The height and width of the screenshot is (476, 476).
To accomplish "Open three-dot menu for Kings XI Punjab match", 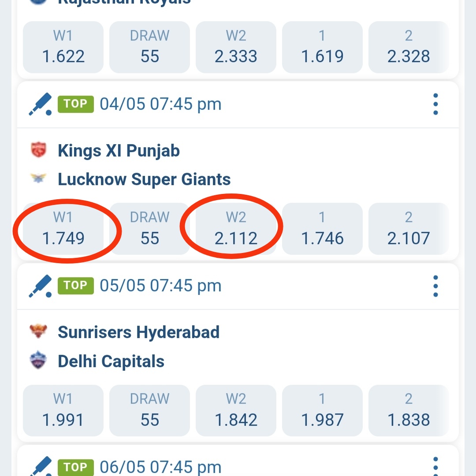I will coord(435,104).
